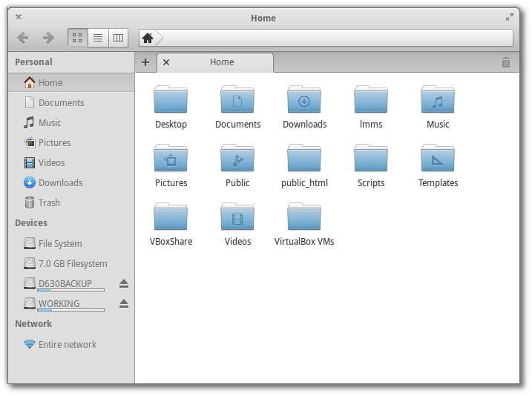Select the Music folder icon in main pane

438,99
